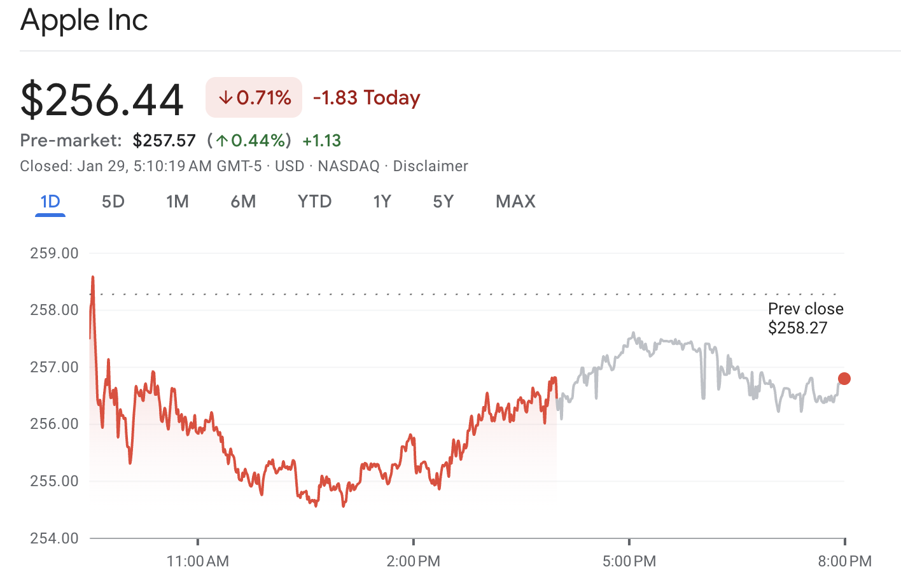The width and height of the screenshot is (901, 588).
Task: Click the currently active 1D tab
Action: click(x=50, y=201)
